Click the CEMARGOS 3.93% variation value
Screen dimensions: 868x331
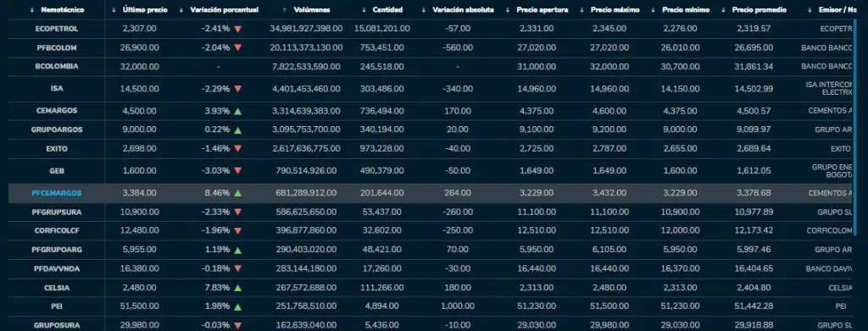[217, 111]
